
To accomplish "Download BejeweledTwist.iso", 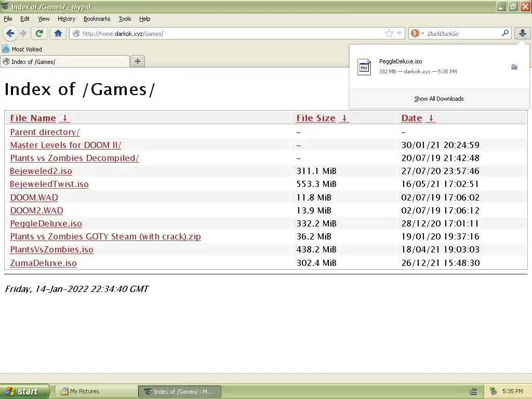I will pos(49,184).
